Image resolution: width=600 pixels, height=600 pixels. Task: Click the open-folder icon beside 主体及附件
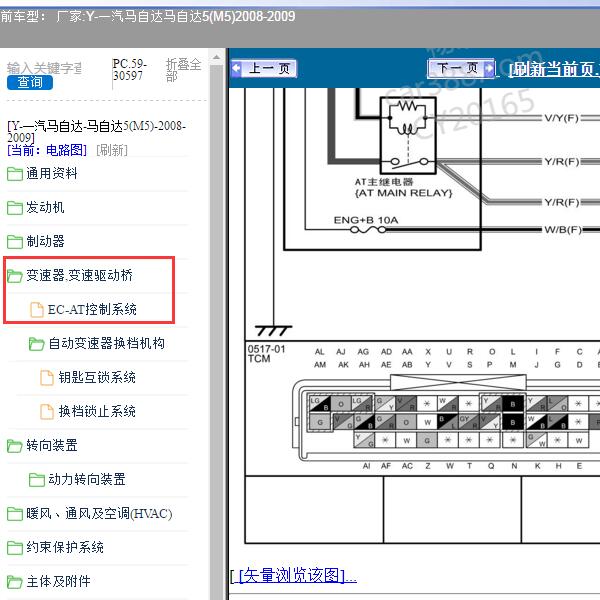(15, 582)
